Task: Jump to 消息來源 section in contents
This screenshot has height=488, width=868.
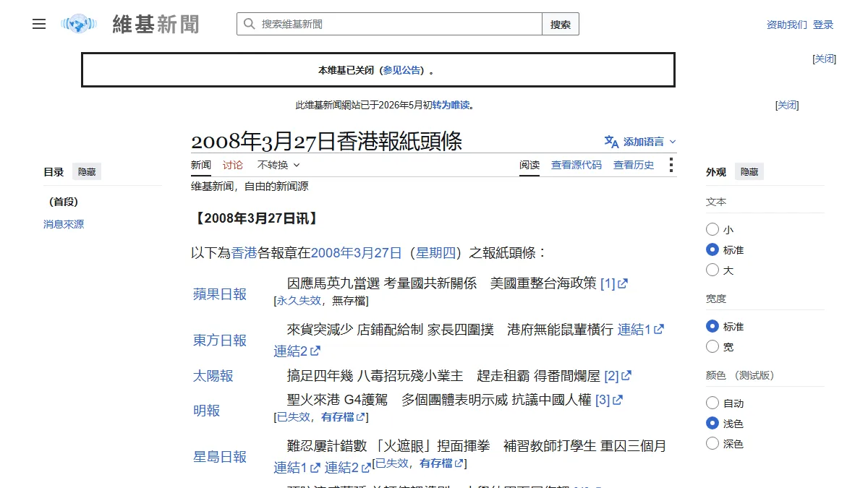Action: click(x=64, y=224)
